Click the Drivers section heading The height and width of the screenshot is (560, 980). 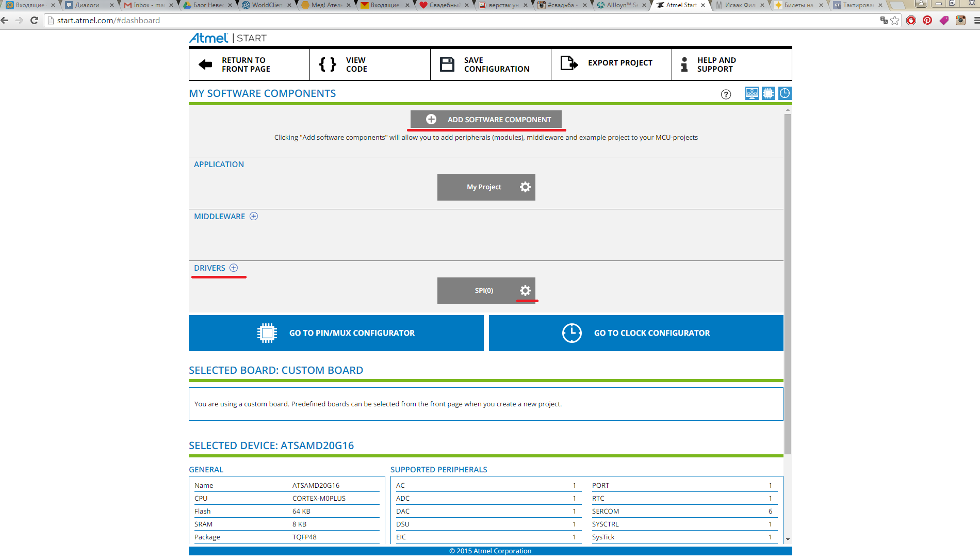pyautogui.click(x=209, y=268)
